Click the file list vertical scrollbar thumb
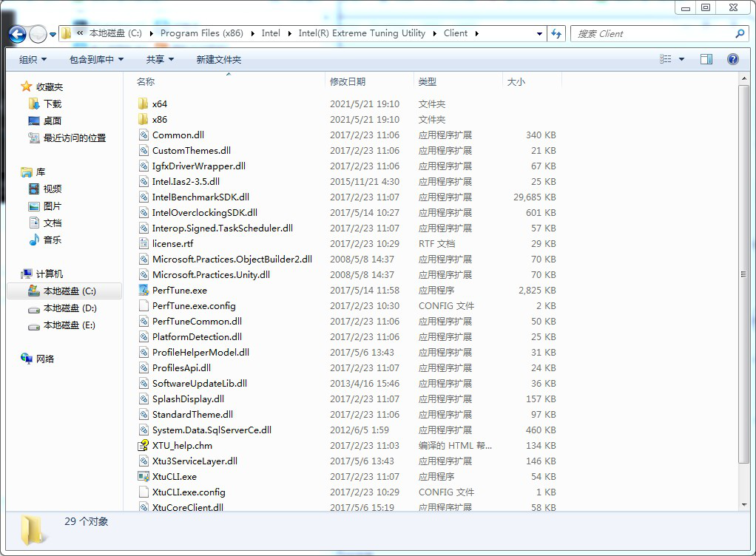 click(743, 274)
